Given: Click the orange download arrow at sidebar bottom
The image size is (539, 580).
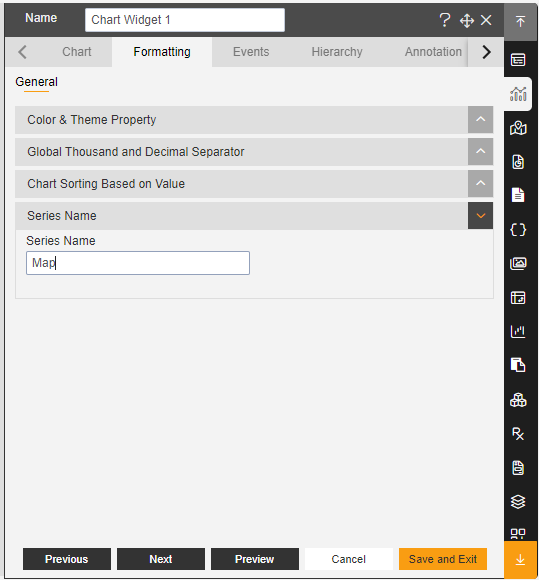Looking at the screenshot, I should tap(520, 559).
